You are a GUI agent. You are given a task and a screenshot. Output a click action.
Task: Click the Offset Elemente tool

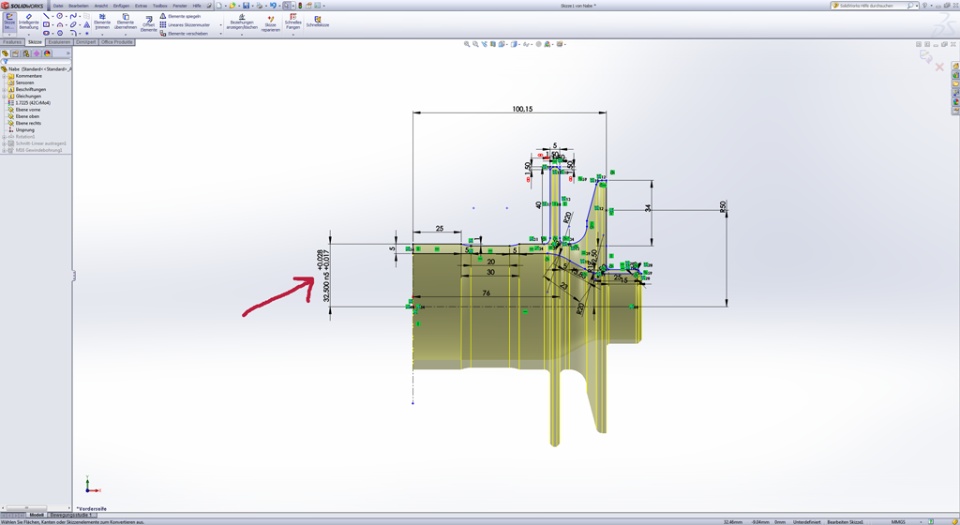pos(149,23)
